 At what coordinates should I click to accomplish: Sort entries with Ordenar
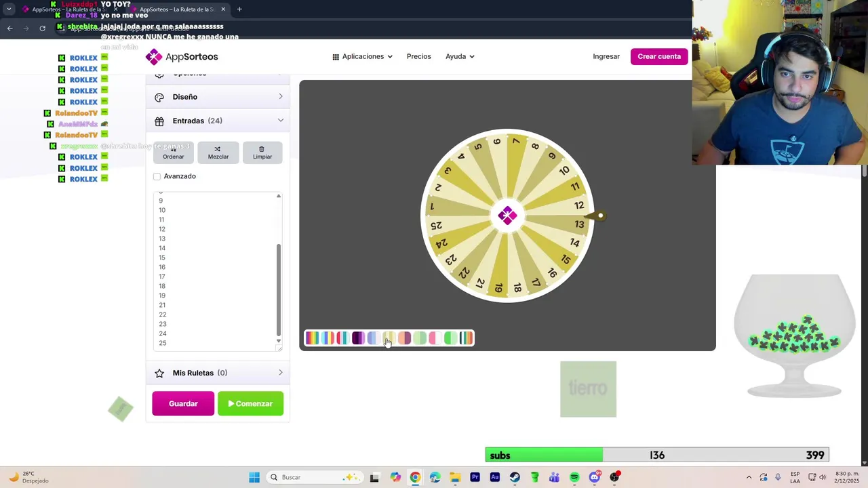pyautogui.click(x=173, y=152)
